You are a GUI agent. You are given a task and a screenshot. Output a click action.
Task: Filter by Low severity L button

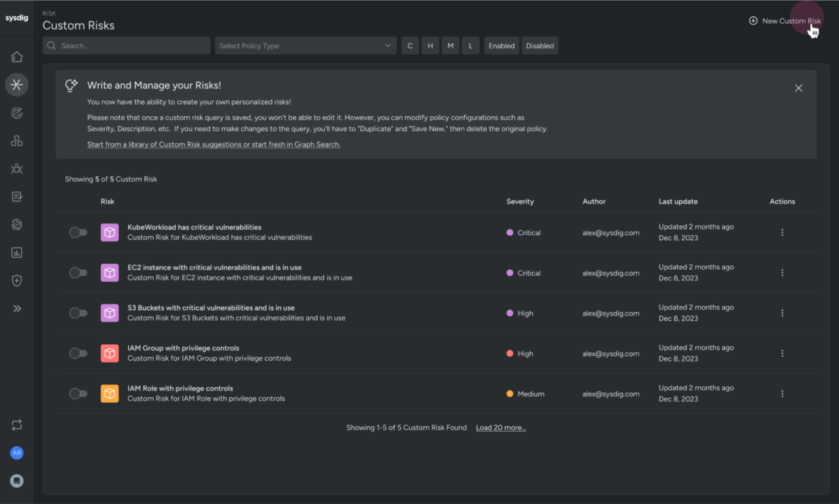(470, 46)
